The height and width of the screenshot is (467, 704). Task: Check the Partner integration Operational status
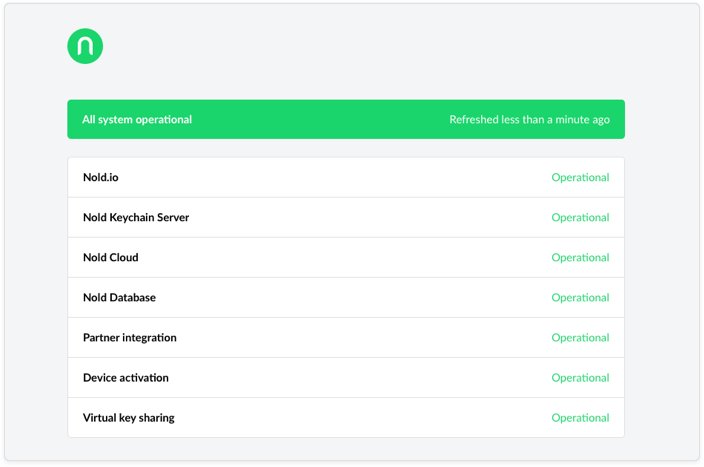(x=580, y=338)
